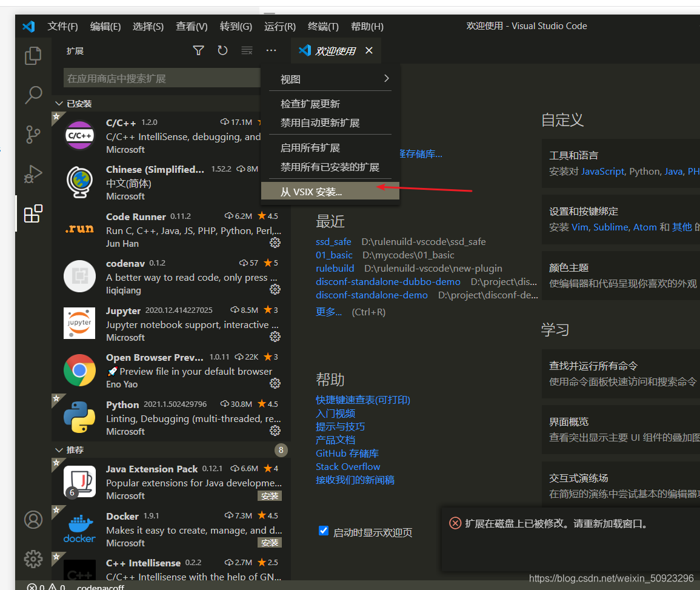Install the Java Extension Pack

coord(270,496)
